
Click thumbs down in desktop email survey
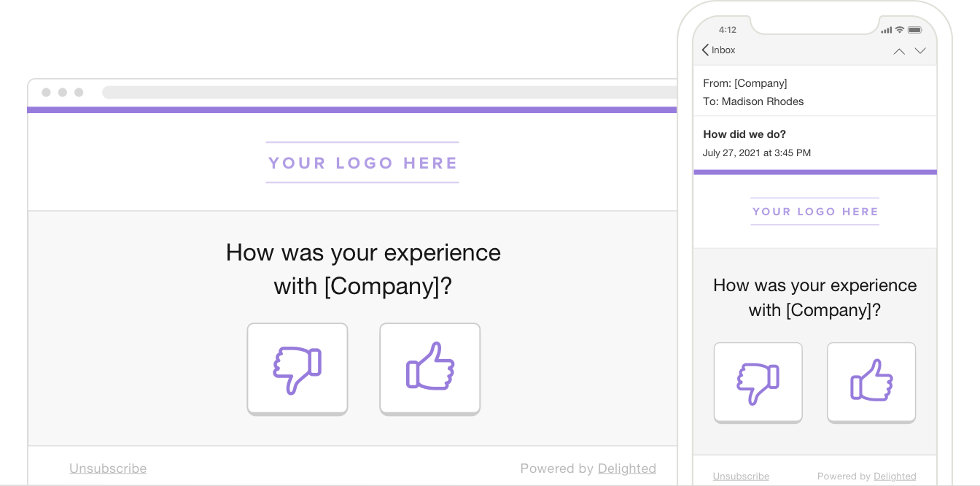pos(297,369)
